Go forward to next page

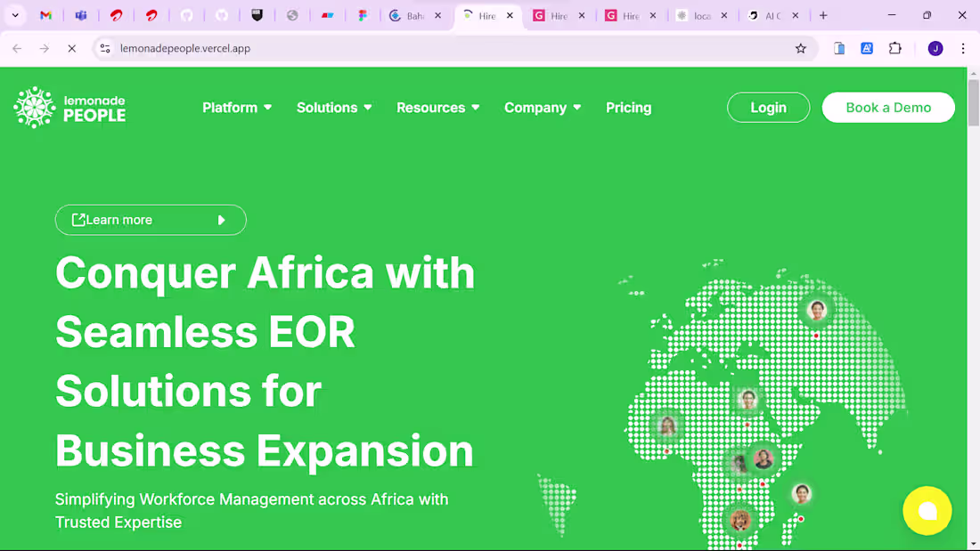click(x=45, y=48)
